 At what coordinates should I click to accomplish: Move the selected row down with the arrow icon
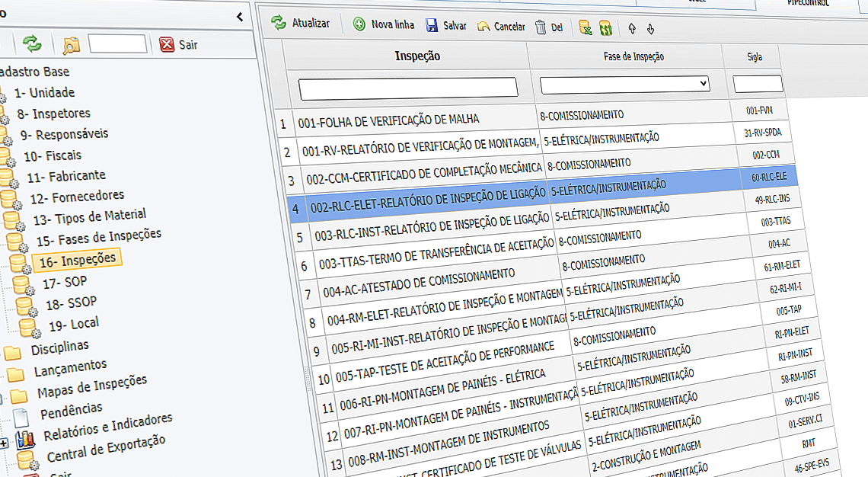(x=650, y=28)
